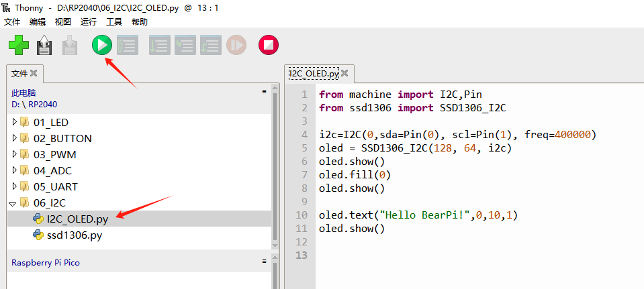This screenshot has height=289, width=644.
Task: Expand the 03_PWM folder
Action: [14, 154]
